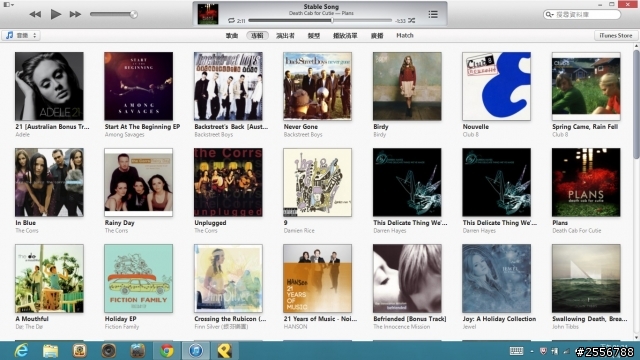The height and width of the screenshot is (360, 640).
Task: Open the Nouvelle album cover
Action: coord(496,86)
